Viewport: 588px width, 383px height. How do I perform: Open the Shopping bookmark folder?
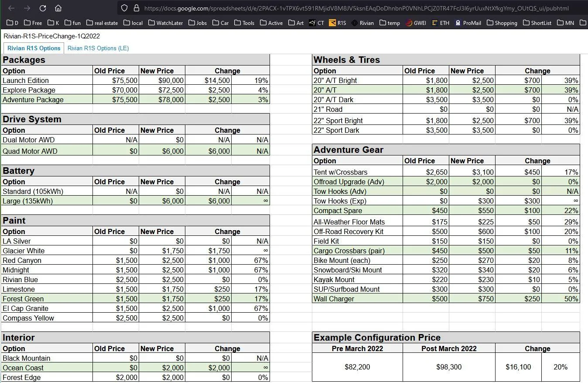[x=502, y=23]
